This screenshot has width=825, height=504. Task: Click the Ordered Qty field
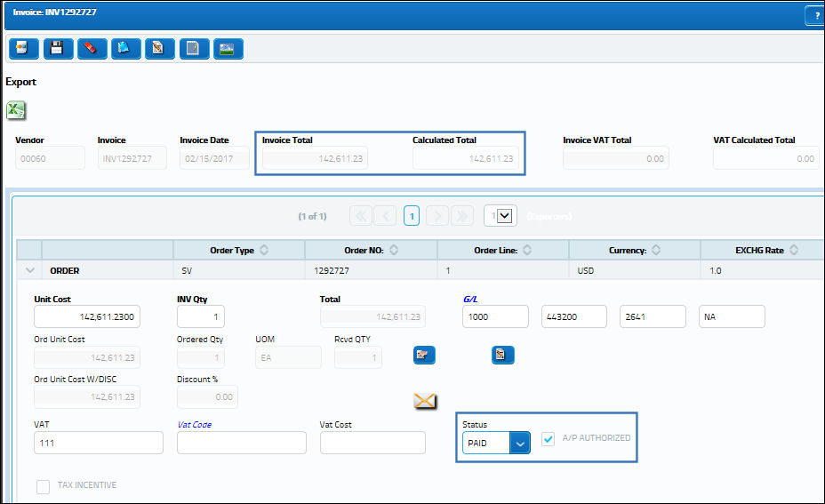[201, 357]
